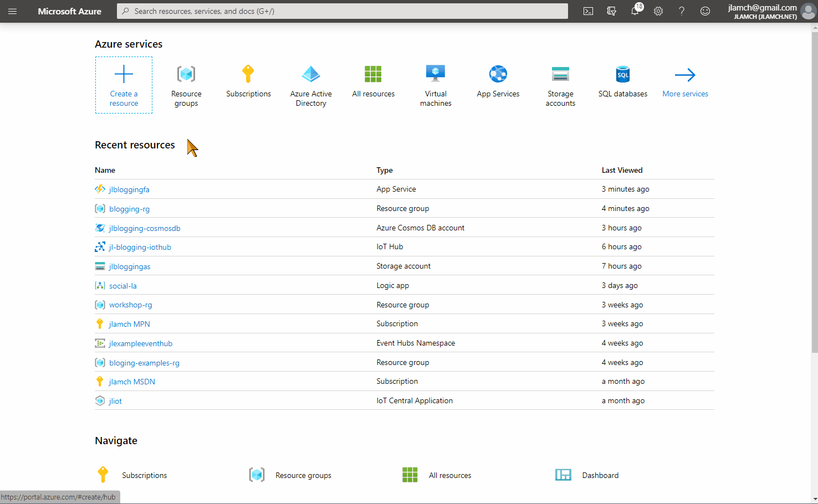Open jlamch MPN subscription link
818x504 pixels.
[x=129, y=324]
